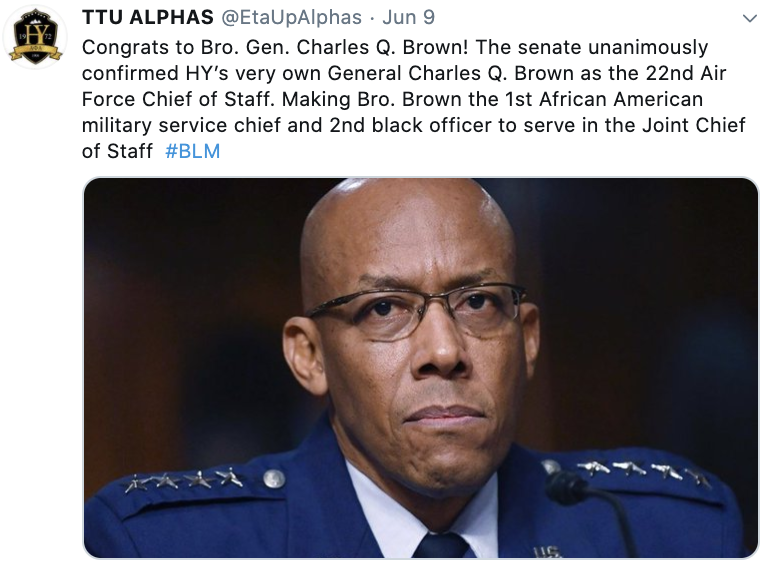Open the tweet options chevron menu
This screenshot has width=776, height=566.
tap(748, 19)
